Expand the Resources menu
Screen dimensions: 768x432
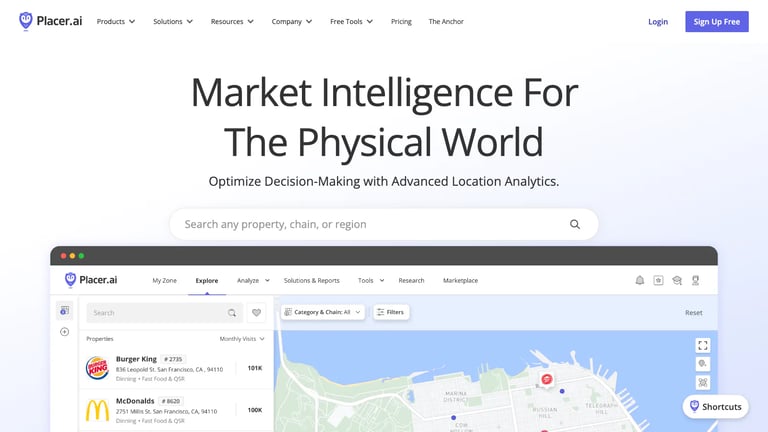pyautogui.click(x=232, y=22)
